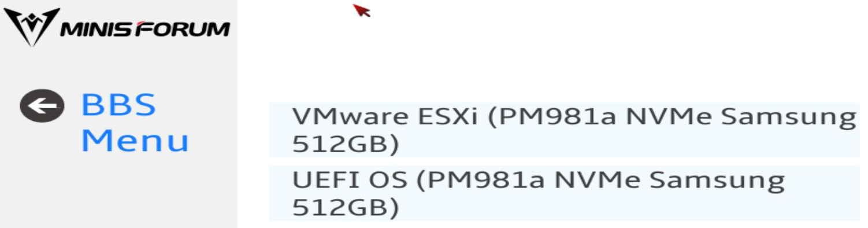This screenshot has width=868, height=228.
Task: Go back using the circular left-arrow icon
Action: point(43,105)
